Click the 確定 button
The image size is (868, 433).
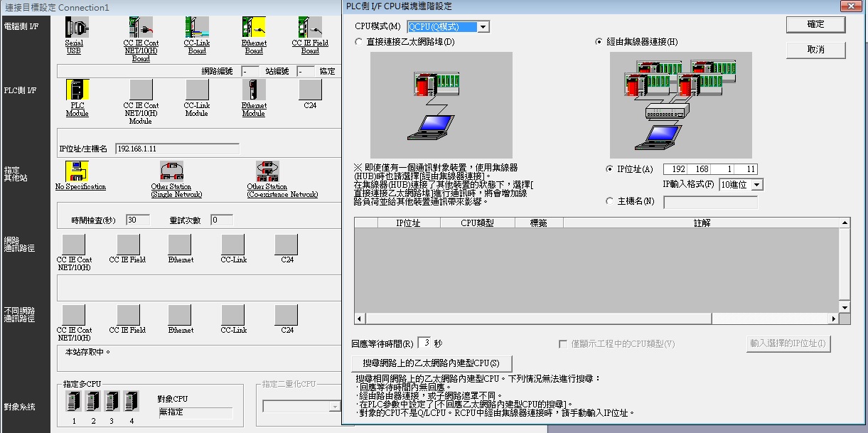(815, 24)
